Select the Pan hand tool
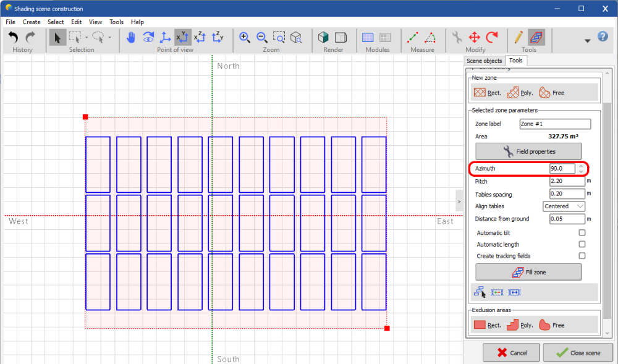The height and width of the screenshot is (364, 618). coord(131,38)
